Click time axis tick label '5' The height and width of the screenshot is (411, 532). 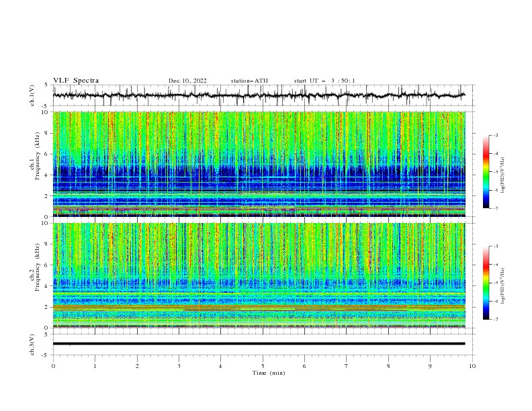tap(263, 366)
